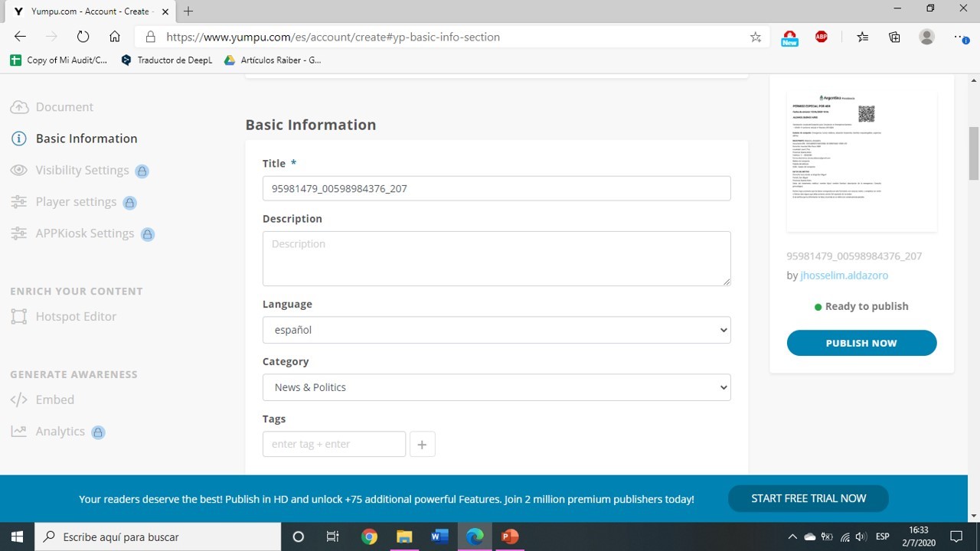Click the Document upload cloud icon
The image size is (980, 551).
[19, 107]
